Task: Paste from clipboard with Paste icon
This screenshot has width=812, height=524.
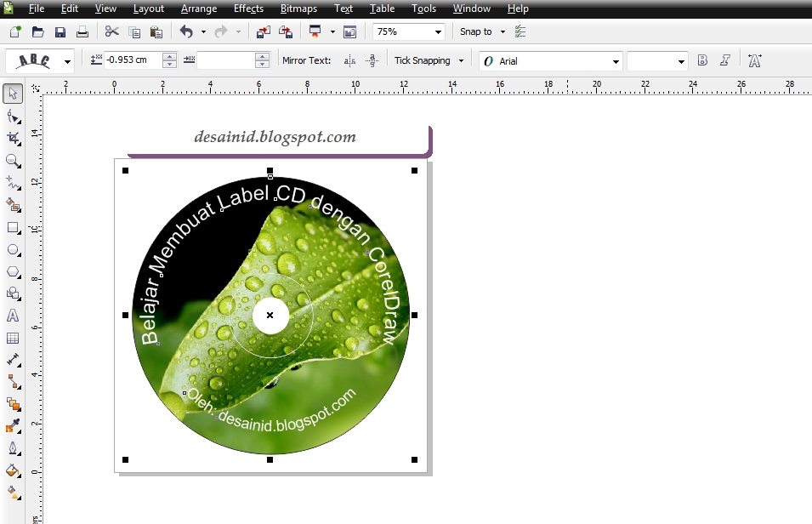Action: (156, 32)
